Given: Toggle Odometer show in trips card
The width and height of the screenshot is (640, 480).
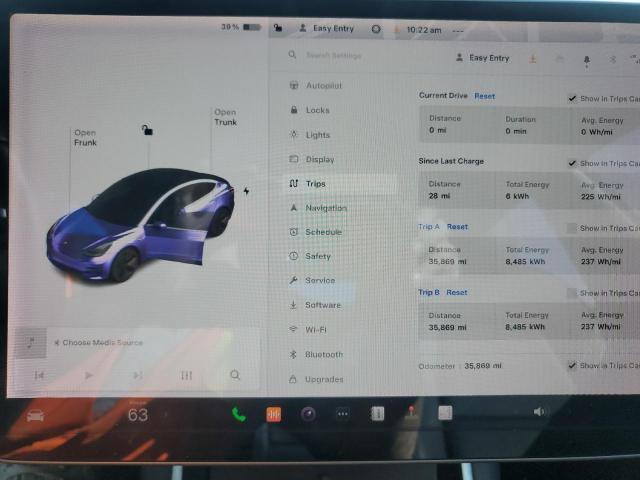Looking at the screenshot, I should 572,365.
